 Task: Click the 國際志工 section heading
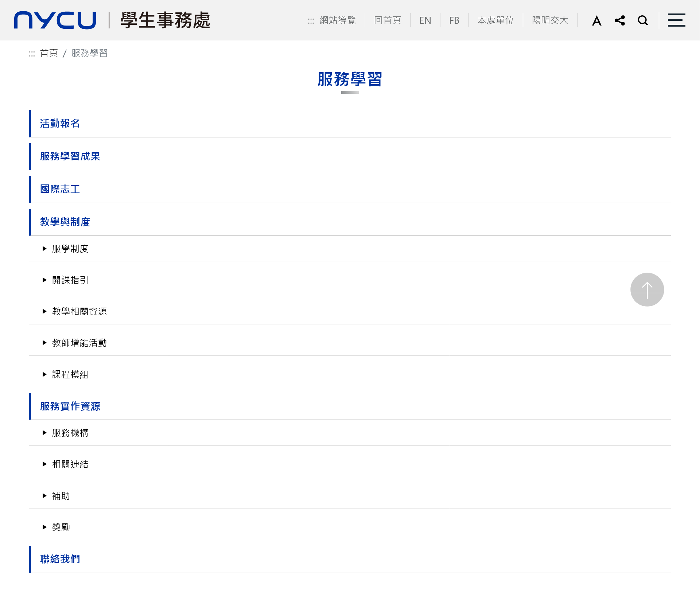pos(60,189)
